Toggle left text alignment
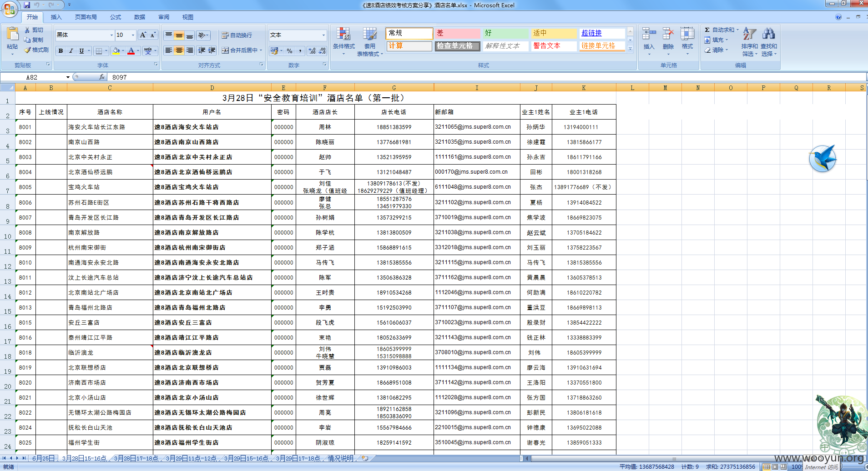This screenshot has height=471, width=868. point(169,50)
